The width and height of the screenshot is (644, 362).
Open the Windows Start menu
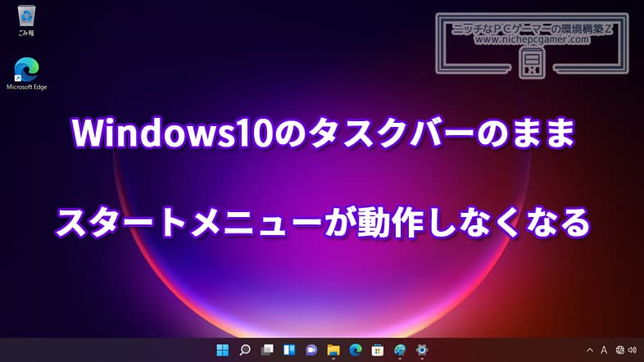point(223,350)
